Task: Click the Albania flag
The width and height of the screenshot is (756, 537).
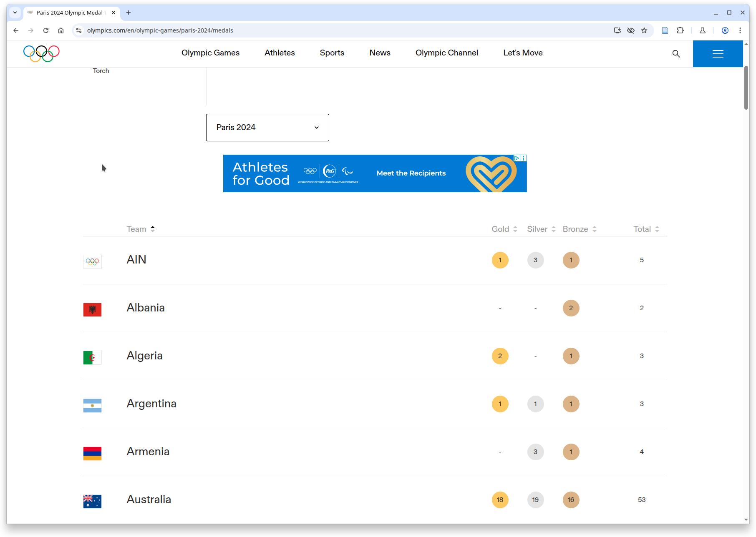Action: point(92,309)
